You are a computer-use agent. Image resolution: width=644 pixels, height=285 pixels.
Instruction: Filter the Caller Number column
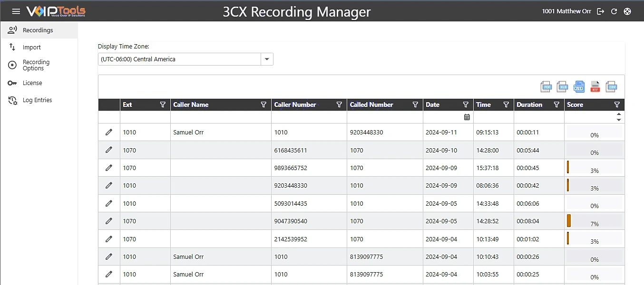pyautogui.click(x=339, y=105)
